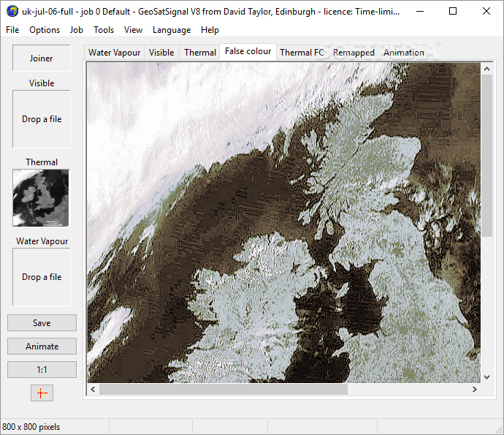Minimize the GeoSatSignal window
Screen dimensions: 504x435
pyautogui.click(x=420, y=11)
